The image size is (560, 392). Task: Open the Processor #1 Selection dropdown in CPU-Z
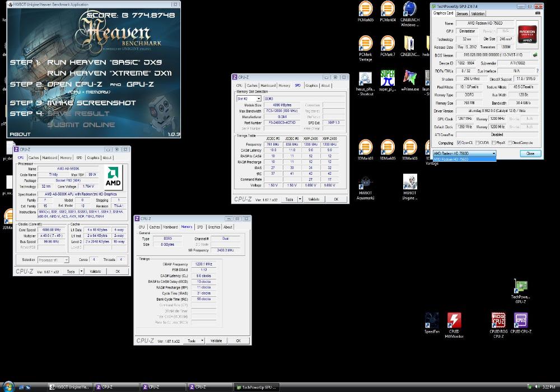tap(67, 260)
